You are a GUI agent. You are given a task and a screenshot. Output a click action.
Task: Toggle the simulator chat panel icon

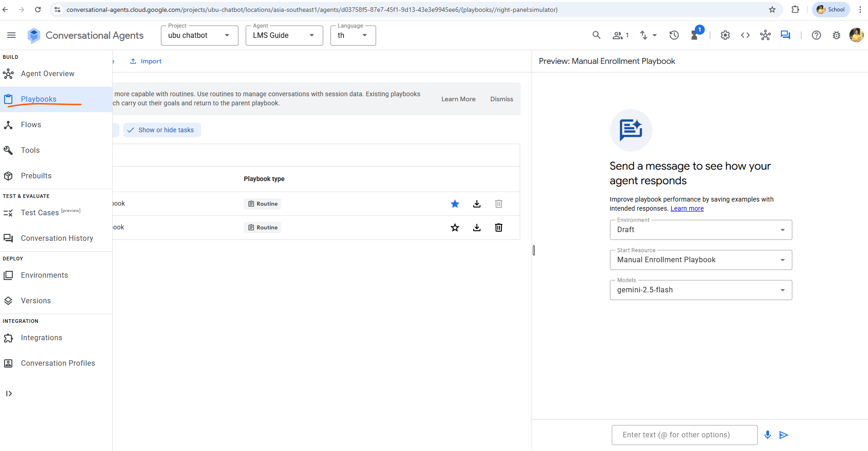click(785, 35)
